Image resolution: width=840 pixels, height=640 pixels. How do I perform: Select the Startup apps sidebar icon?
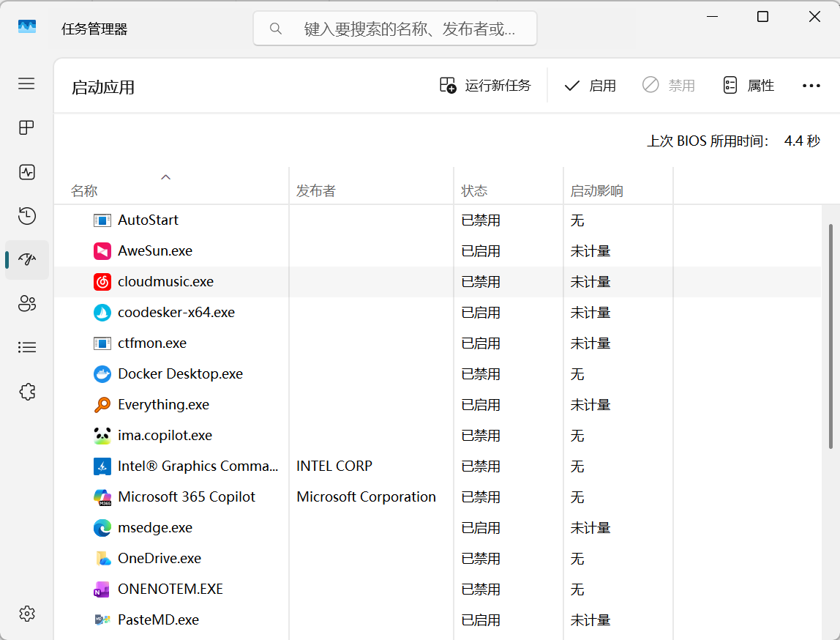click(x=27, y=259)
